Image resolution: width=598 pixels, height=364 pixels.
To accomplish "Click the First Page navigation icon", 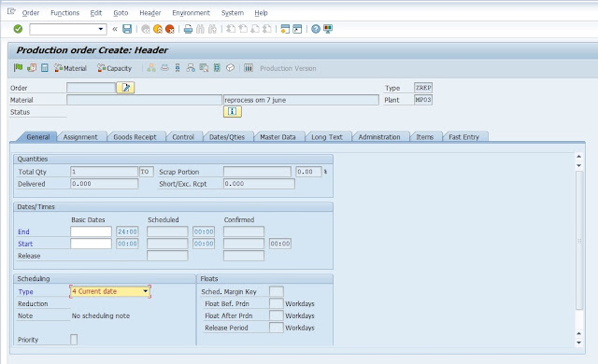I will [231, 29].
